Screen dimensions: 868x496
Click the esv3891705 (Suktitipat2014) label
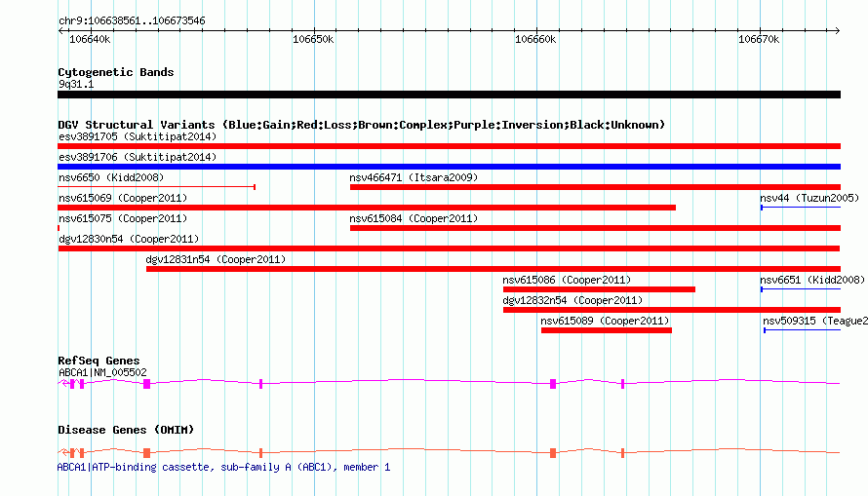coord(138,136)
